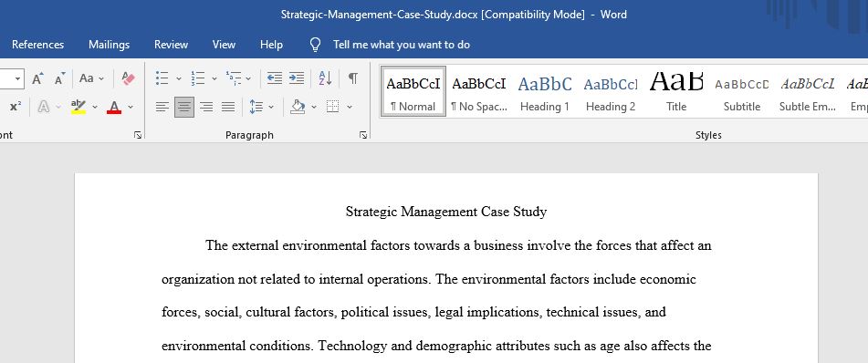Toggle Show/Hide paragraph marks

tap(352, 78)
